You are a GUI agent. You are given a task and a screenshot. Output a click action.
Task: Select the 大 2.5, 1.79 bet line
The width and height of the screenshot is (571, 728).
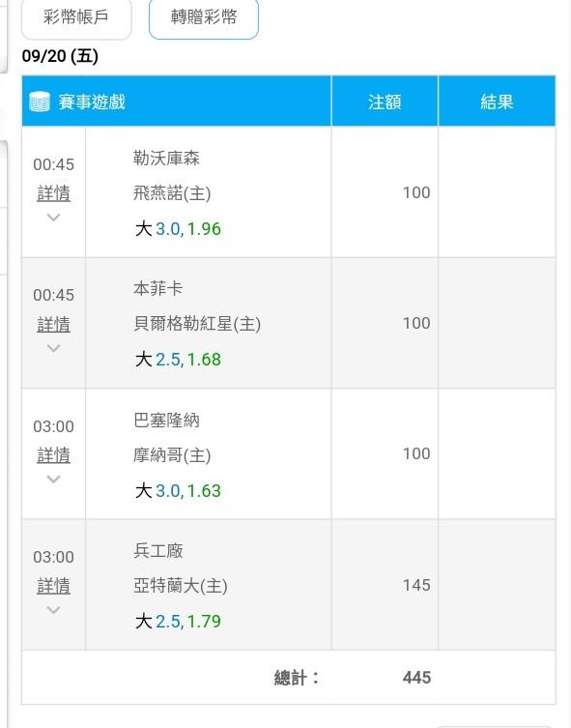point(178,622)
